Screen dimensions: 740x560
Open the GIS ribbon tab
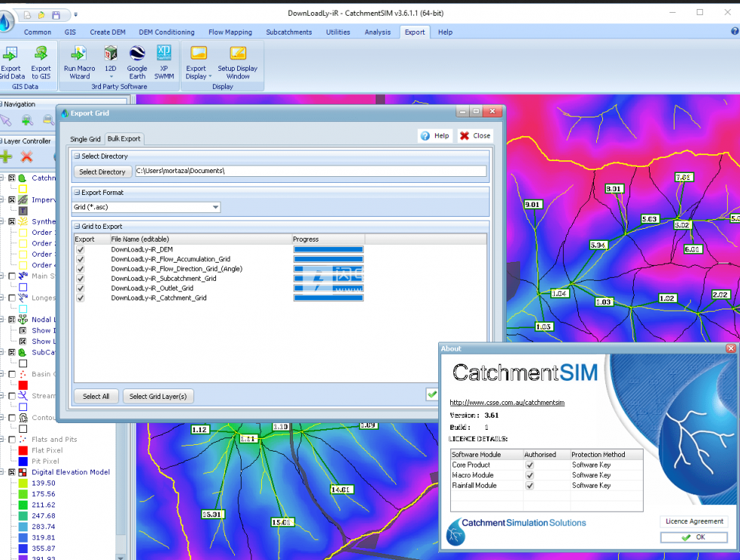pyautogui.click(x=70, y=32)
